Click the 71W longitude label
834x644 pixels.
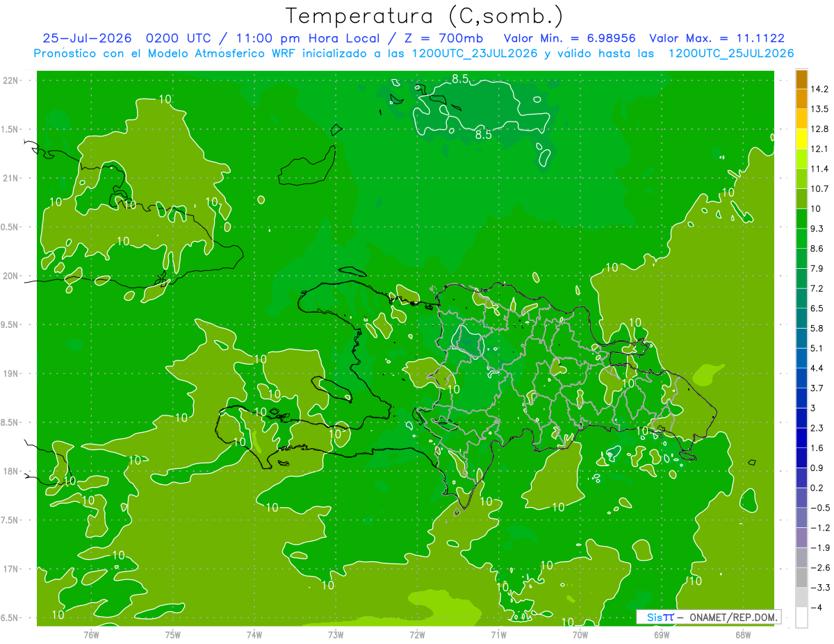[498, 634]
